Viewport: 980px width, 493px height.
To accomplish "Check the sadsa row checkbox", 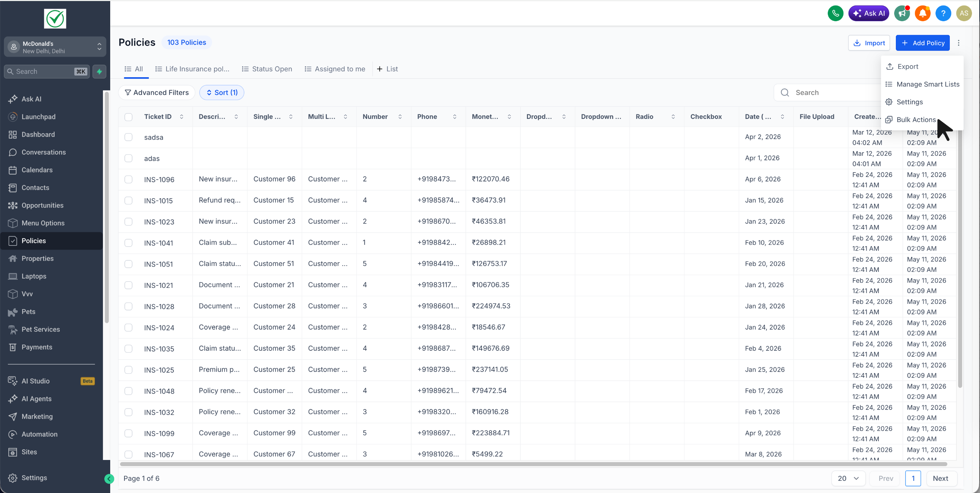I will (x=129, y=137).
